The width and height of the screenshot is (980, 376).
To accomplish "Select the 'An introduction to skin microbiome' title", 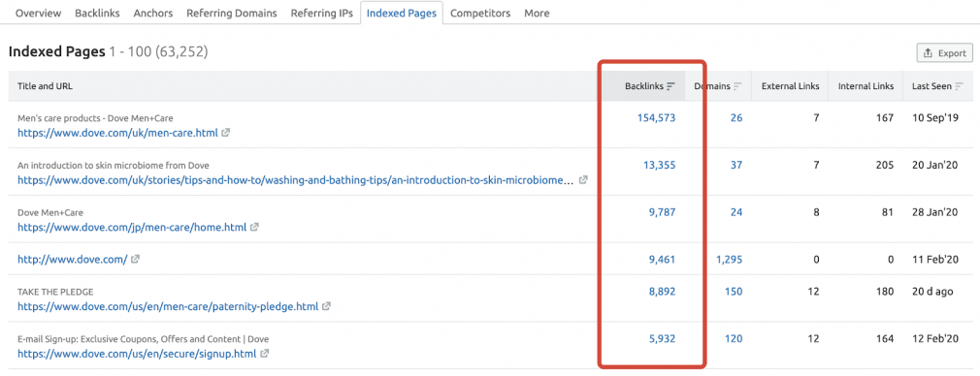I will coord(114,166).
